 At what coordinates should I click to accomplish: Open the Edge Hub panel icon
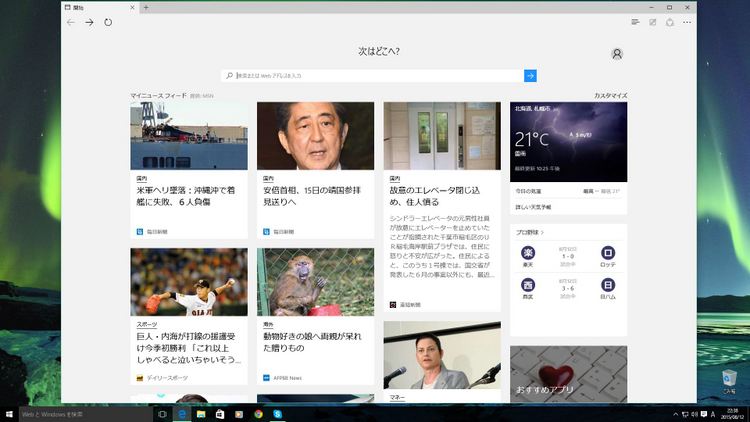[635, 22]
